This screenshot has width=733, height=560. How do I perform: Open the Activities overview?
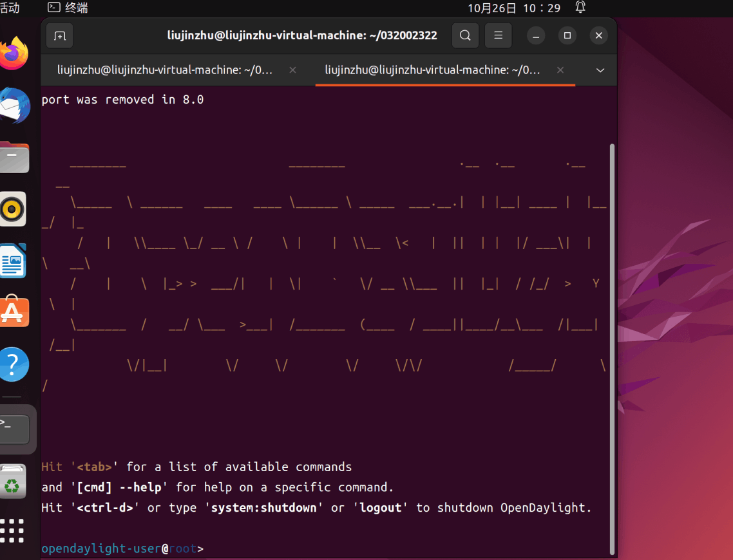point(10,8)
